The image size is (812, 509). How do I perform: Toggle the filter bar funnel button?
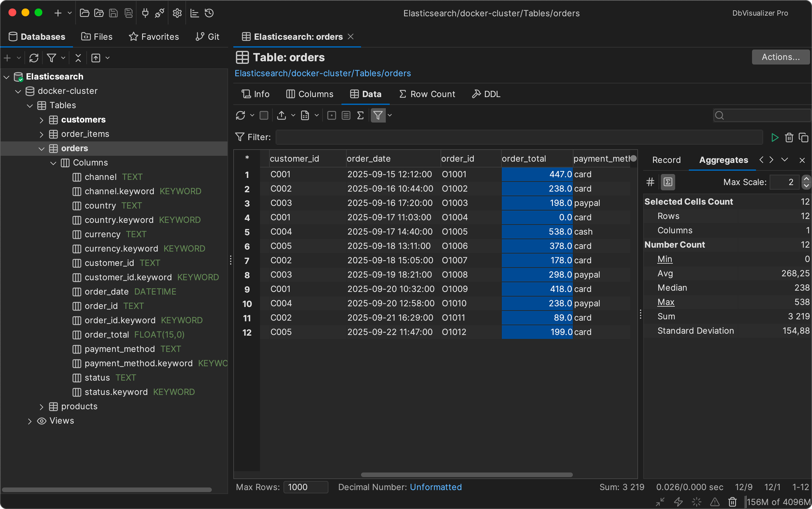tap(378, 116)
